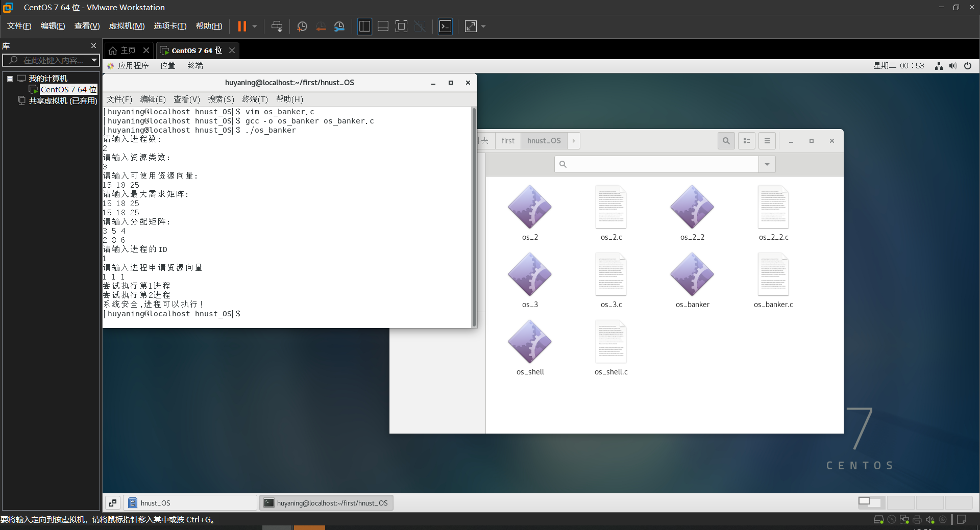
Task: Open the stretch display options dropdown
Action: click(x=483, y=27)
